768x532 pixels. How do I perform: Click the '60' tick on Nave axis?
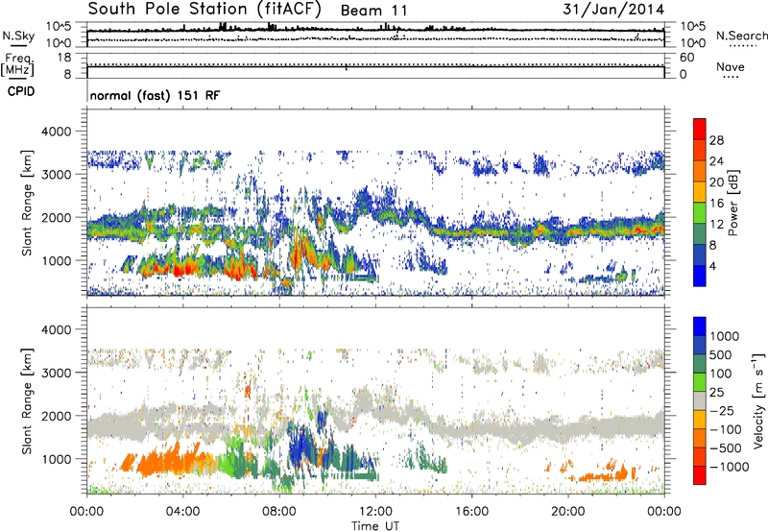pyautogui.click(x=686, y=58)
